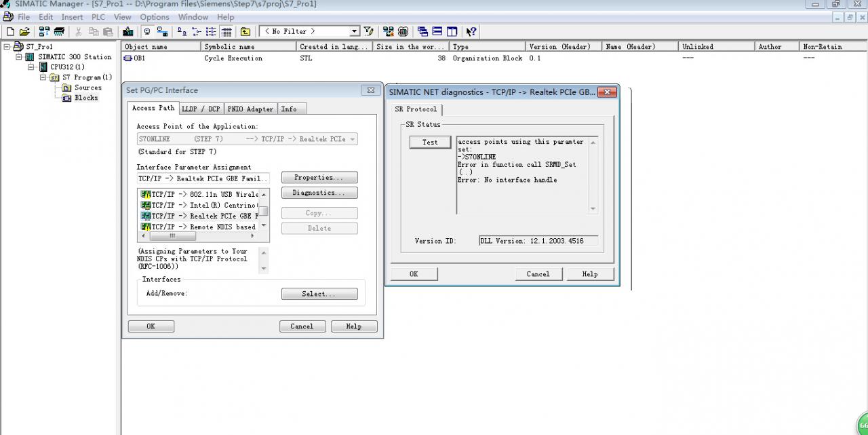This screenshot has height=435, width=868.
Task: Switch to the LLDP / DCP tab
Action: (x=201, y=109)
